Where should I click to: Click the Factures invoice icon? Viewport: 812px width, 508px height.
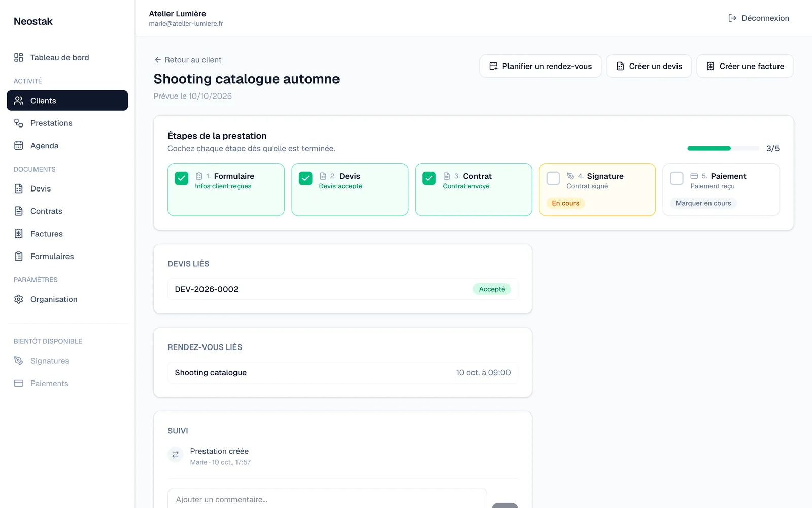tap(19, 234)
